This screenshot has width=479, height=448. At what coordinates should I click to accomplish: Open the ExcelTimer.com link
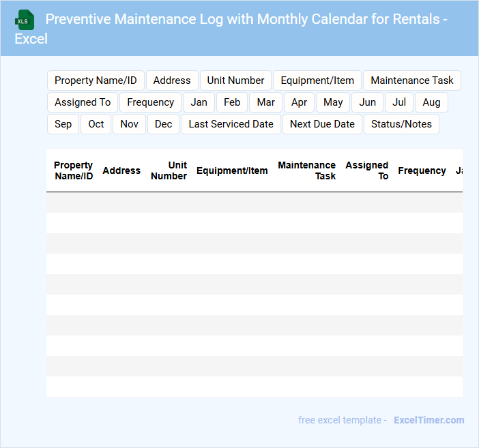click(x=429, y=420)
